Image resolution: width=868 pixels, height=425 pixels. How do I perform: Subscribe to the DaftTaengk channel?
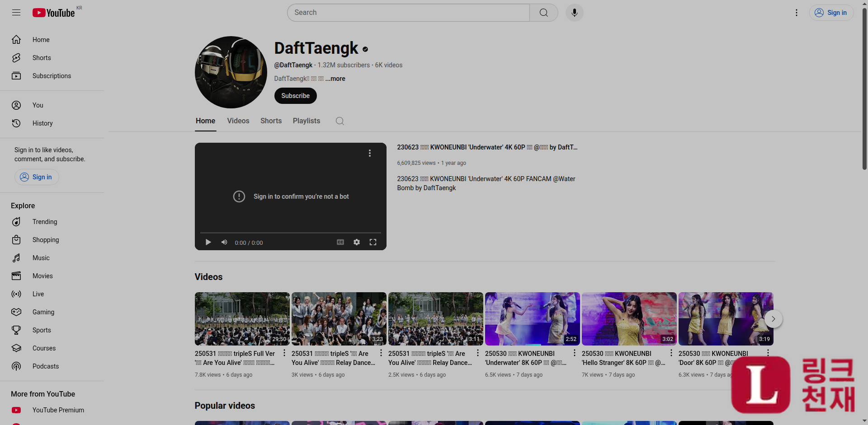(296, 96)
